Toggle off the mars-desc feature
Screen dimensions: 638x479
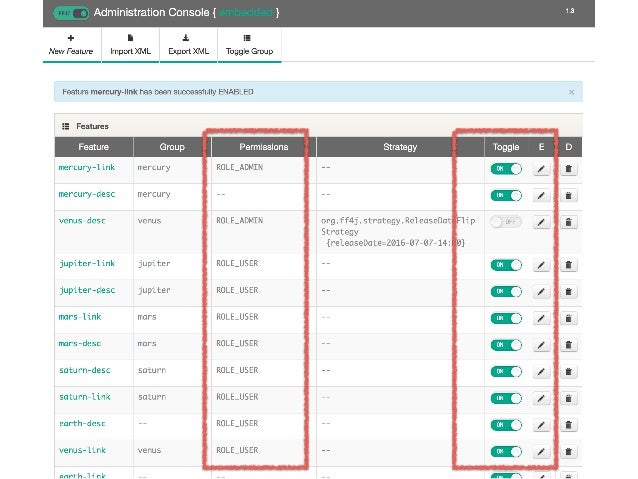coord(506,345)
